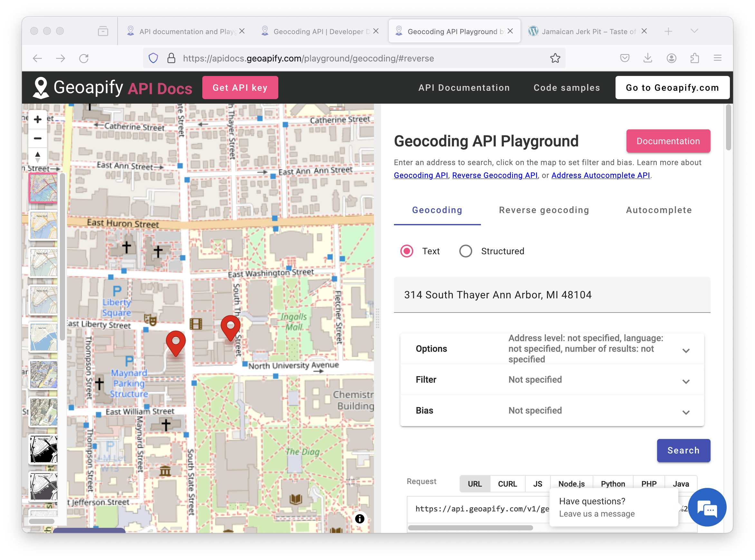The width and height of the screenshot is (755, 560).
Task: Select URL request format
Action: (474, 484)
